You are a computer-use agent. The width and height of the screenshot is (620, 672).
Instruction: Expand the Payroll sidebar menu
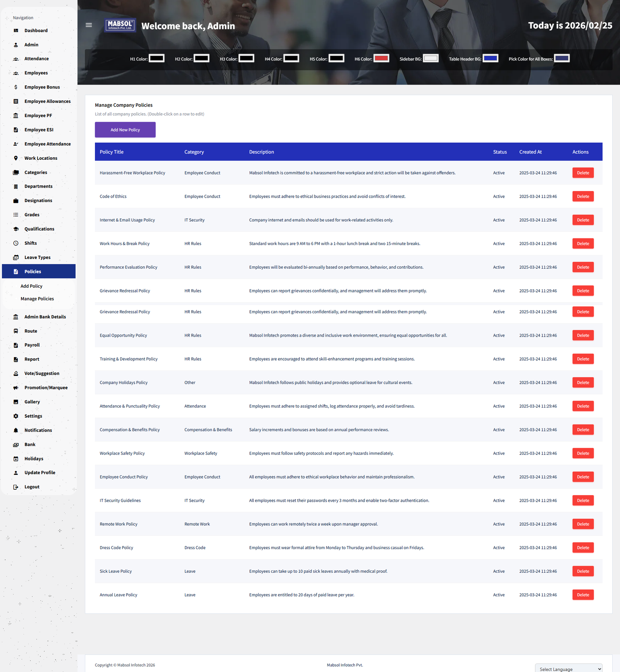[x=32, y=345]
